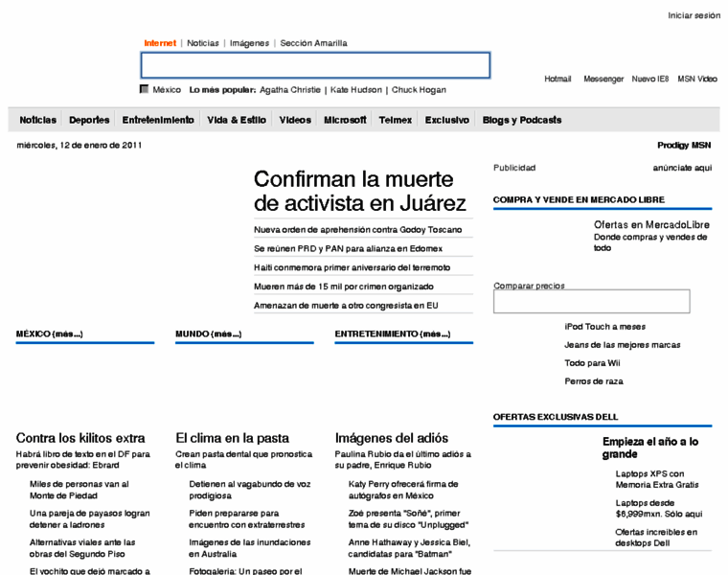Open headline Confirman la muerte de activista
Viewport: 728px width, 575px height.
click(x=360, y=191)
